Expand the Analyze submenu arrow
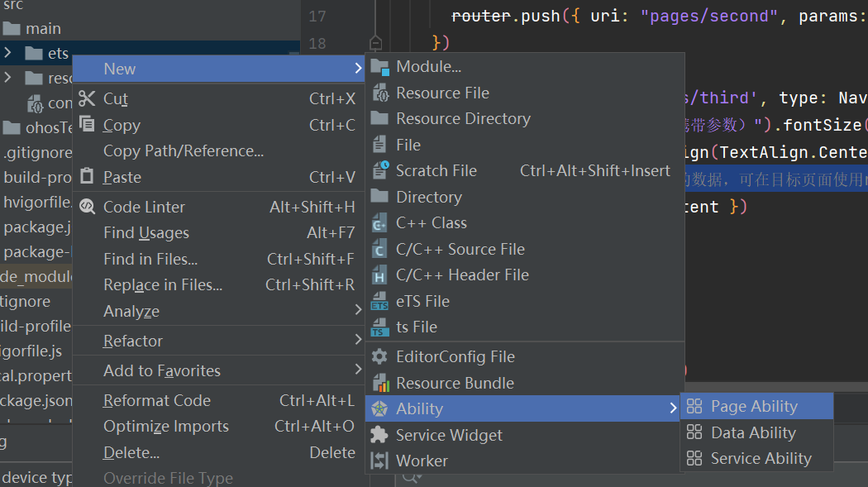The width and height of the screenshot is (868, 487). [358, 310]
